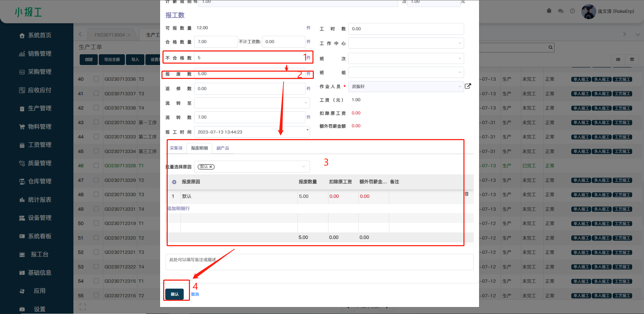This screenshot has height=314, width=644.
Task: Remove the 默认 tag in batch reason selector
Action: click(211, 167)
